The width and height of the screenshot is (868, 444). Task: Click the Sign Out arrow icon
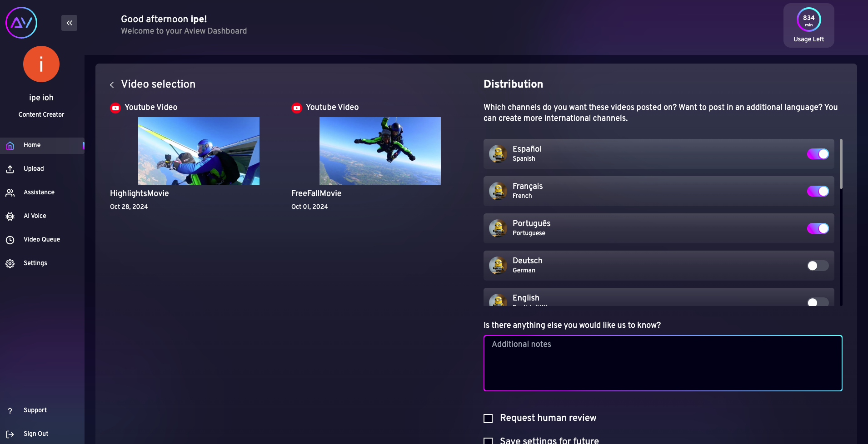[x=10, y=434]
